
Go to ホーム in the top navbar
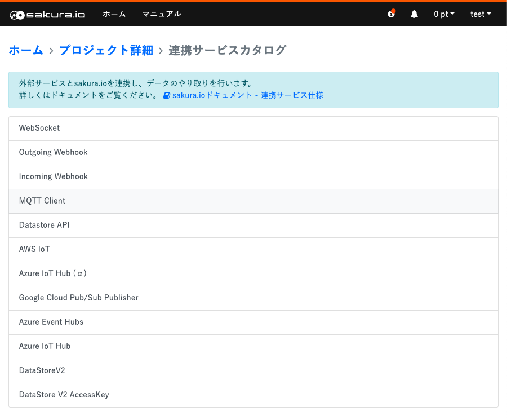(x=114, y=14)
